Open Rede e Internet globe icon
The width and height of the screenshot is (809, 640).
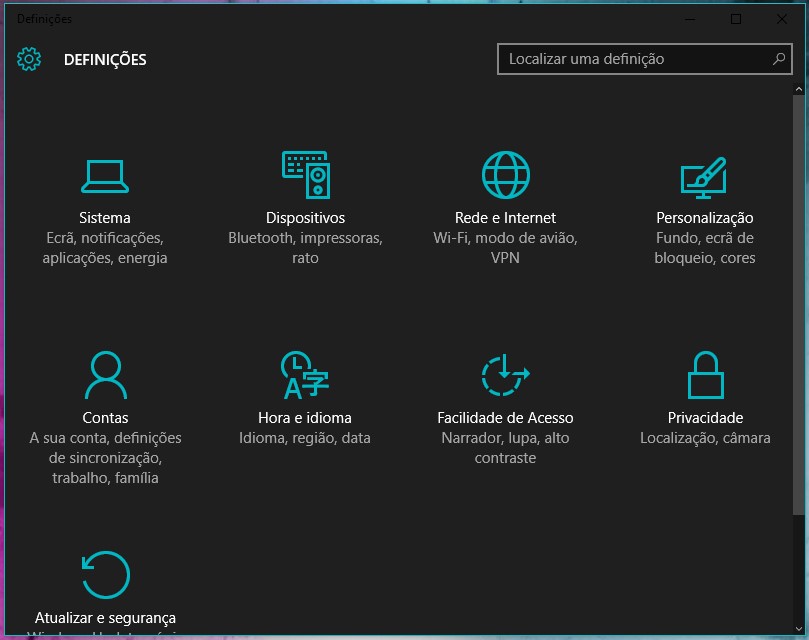pos(506,175)
